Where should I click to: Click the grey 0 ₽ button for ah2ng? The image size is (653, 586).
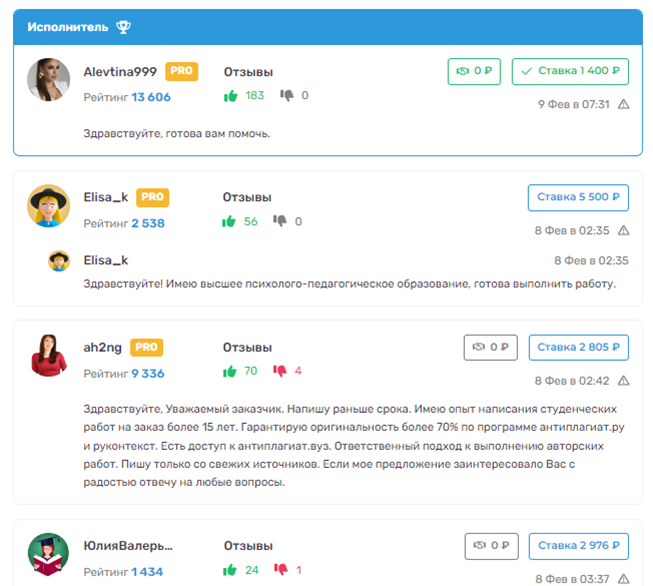tap(491, 348)
